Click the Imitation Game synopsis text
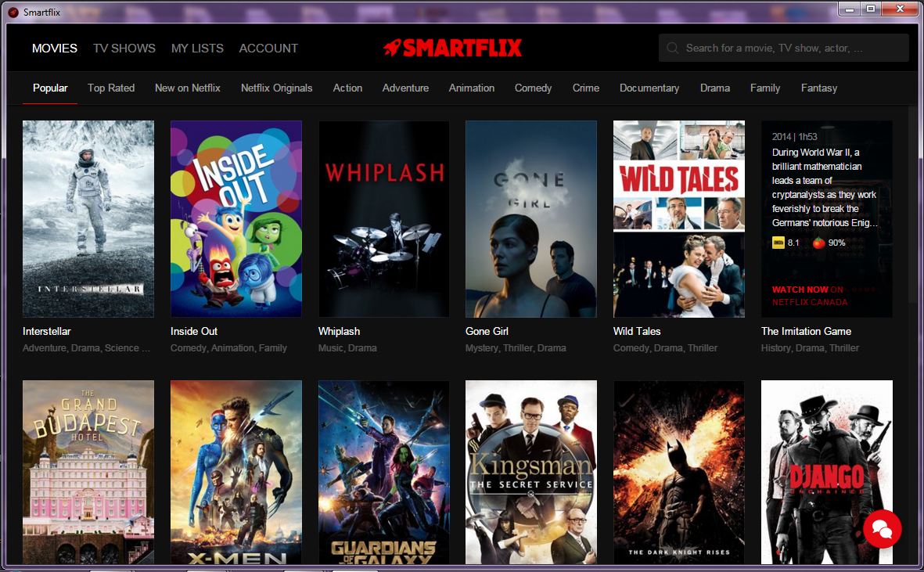924x572 pixels. pyautogui.click(x=825, y=187)
